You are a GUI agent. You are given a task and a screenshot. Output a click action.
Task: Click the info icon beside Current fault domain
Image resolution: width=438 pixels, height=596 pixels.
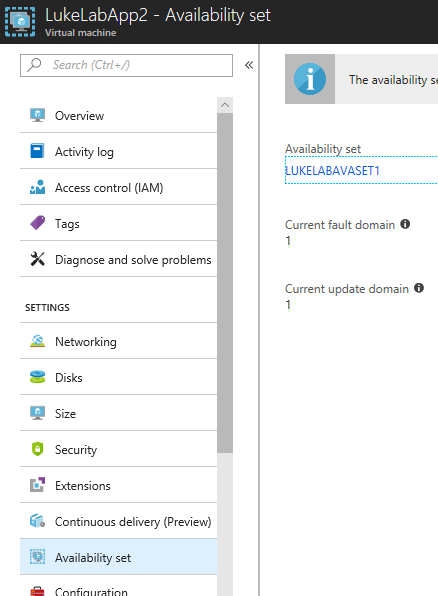point(405,224)
